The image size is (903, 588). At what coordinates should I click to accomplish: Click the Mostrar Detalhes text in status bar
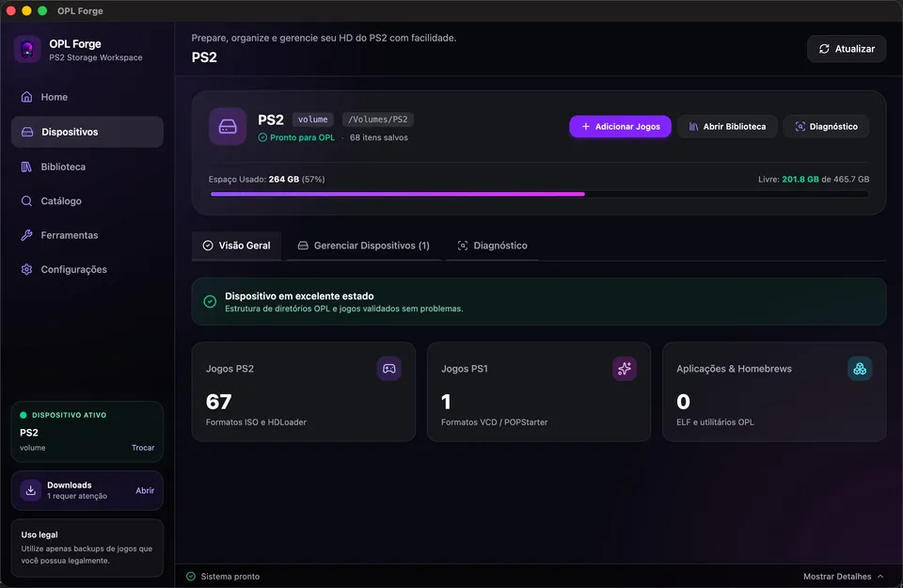837,577
